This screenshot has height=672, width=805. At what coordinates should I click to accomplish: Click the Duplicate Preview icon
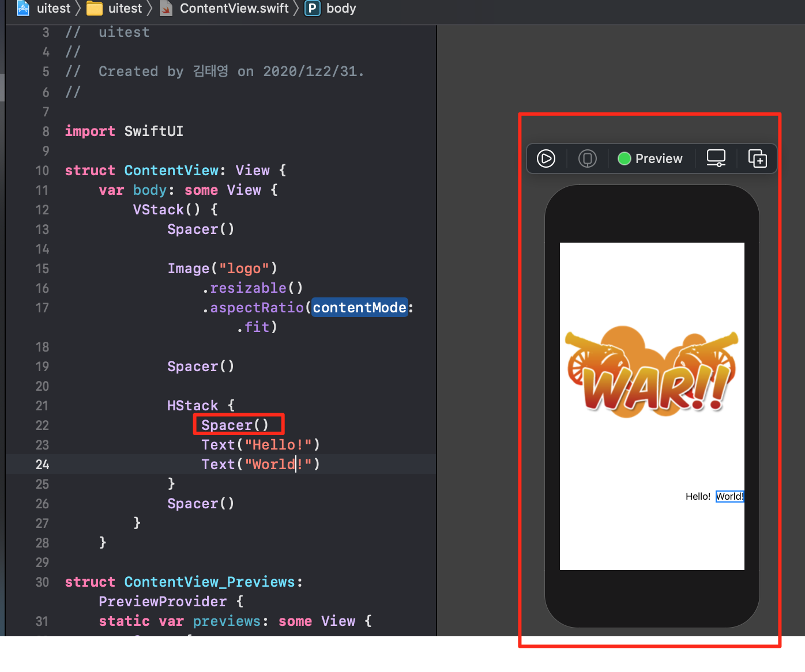click(757, 158)
